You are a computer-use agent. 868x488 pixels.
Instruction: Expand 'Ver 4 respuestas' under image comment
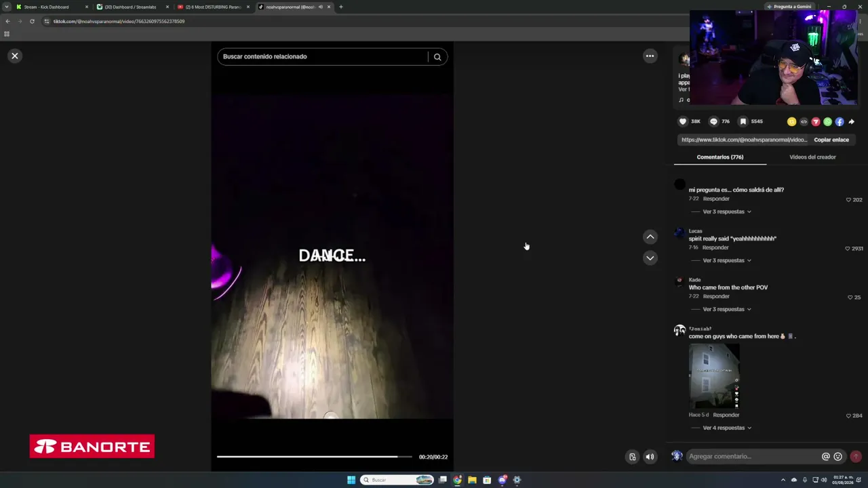(727, 428)
